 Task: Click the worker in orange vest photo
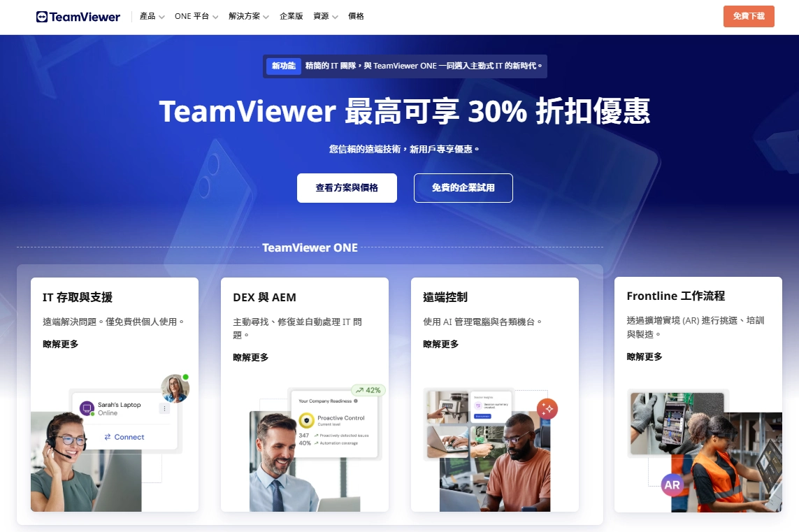[726, 463]
